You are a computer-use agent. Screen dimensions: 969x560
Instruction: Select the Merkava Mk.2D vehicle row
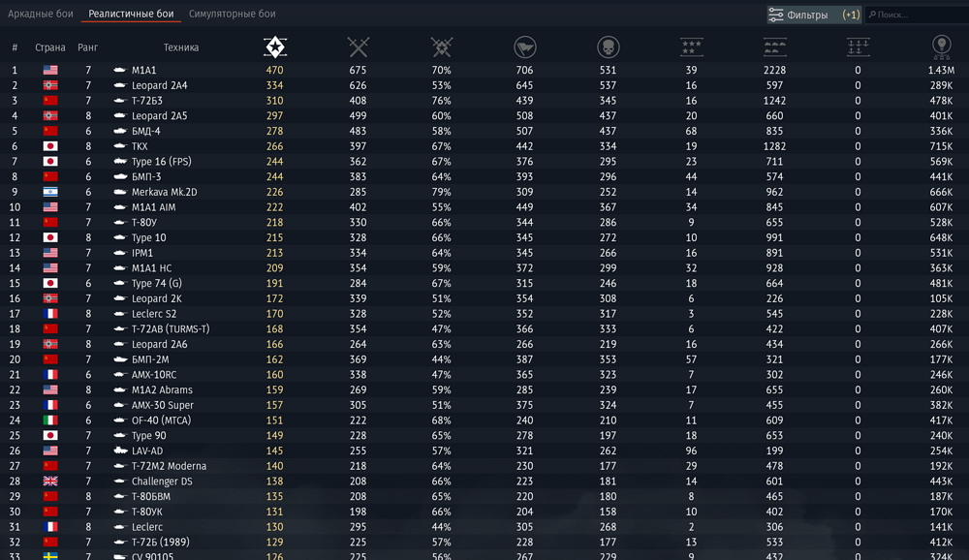click(x=164, y=192)
